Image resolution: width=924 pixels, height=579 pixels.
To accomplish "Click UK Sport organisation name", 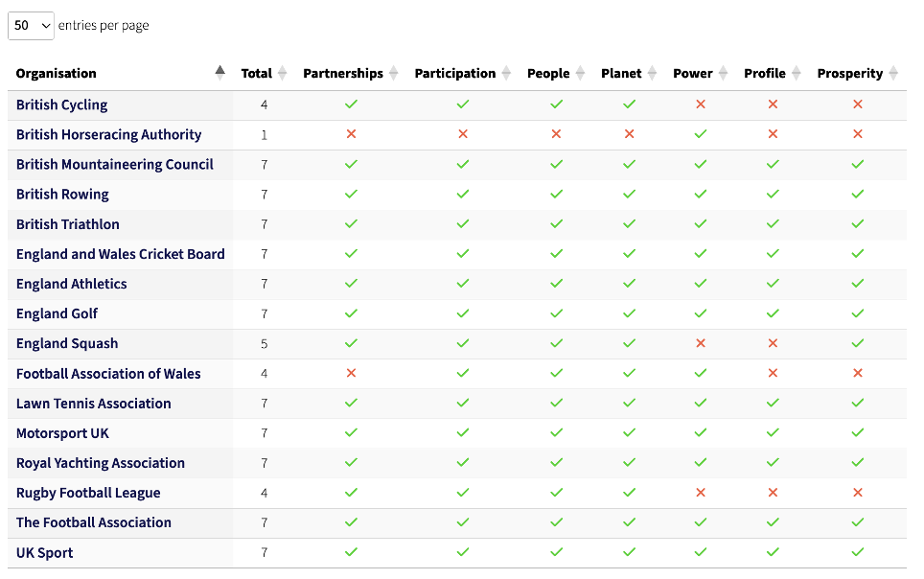I will tap(45, 552).
